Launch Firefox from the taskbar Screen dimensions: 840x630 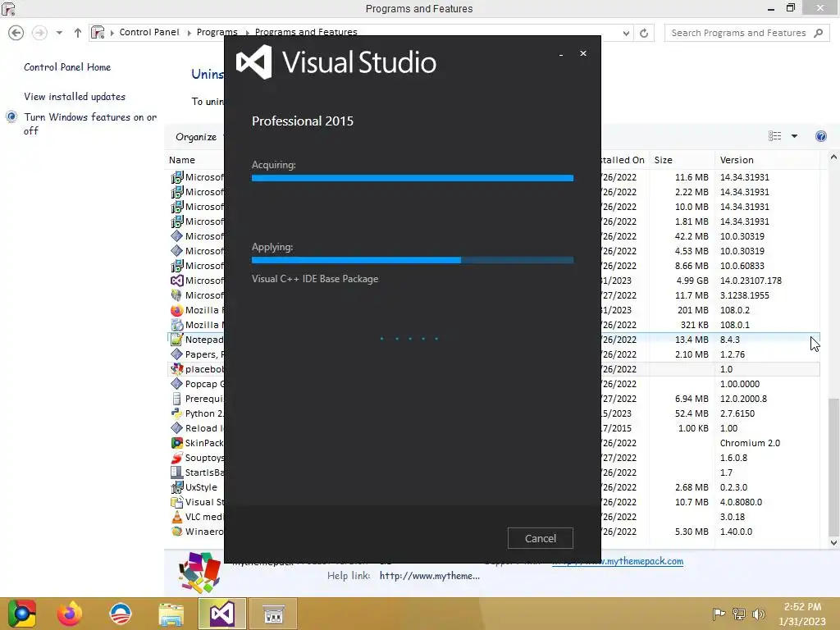click(70, 614)
